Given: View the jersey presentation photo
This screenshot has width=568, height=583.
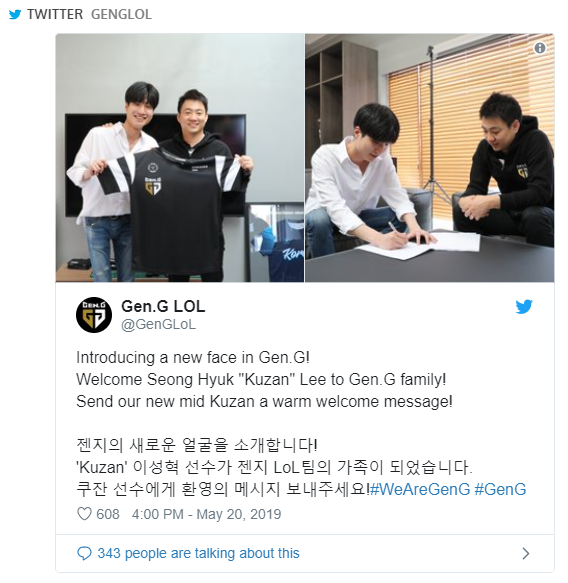Looking at the screenshot, I should tap(180, 158).
